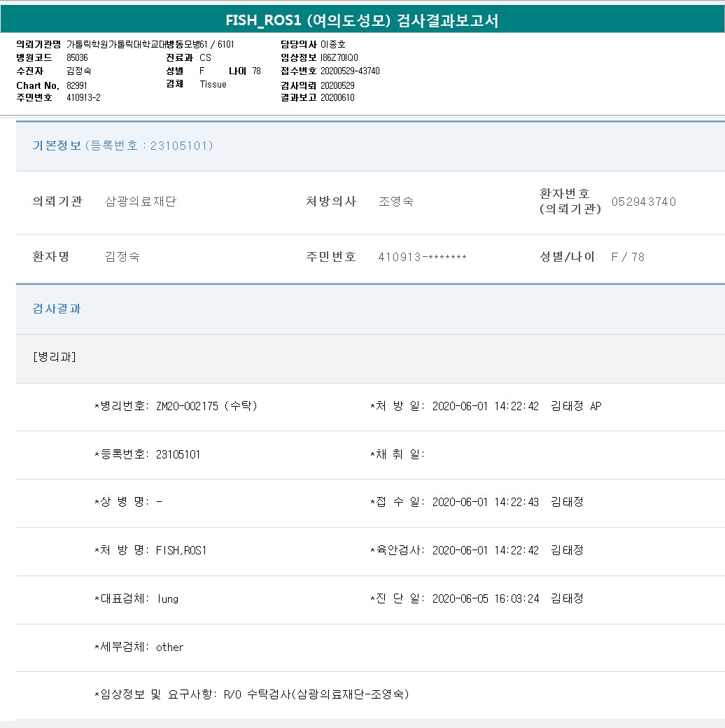Select the 검체 value Tissue in header

point(213,84)
